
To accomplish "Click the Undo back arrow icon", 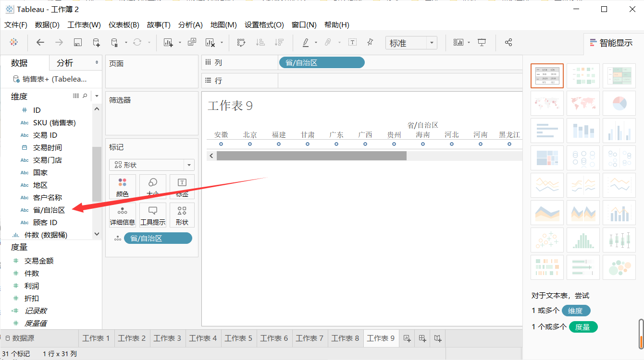I will click(x=40, y=43).
